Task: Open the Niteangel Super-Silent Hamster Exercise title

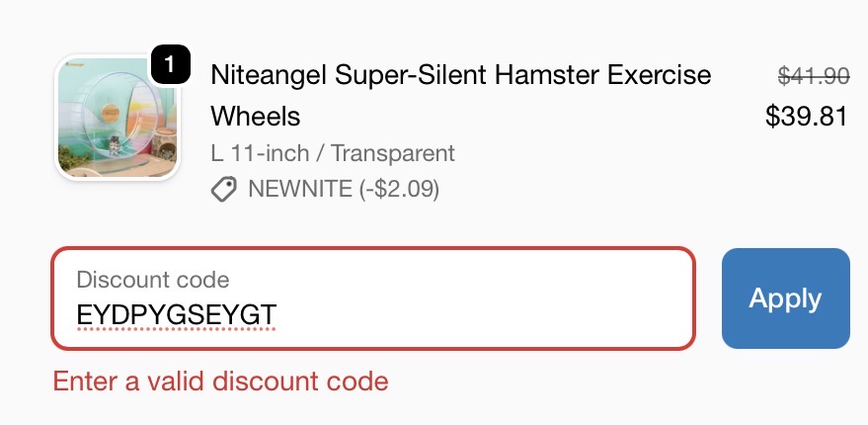Action: (460, 75)
